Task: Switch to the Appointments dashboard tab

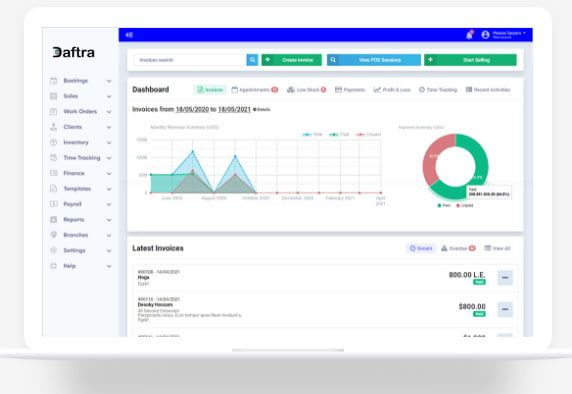Action: 255,90
